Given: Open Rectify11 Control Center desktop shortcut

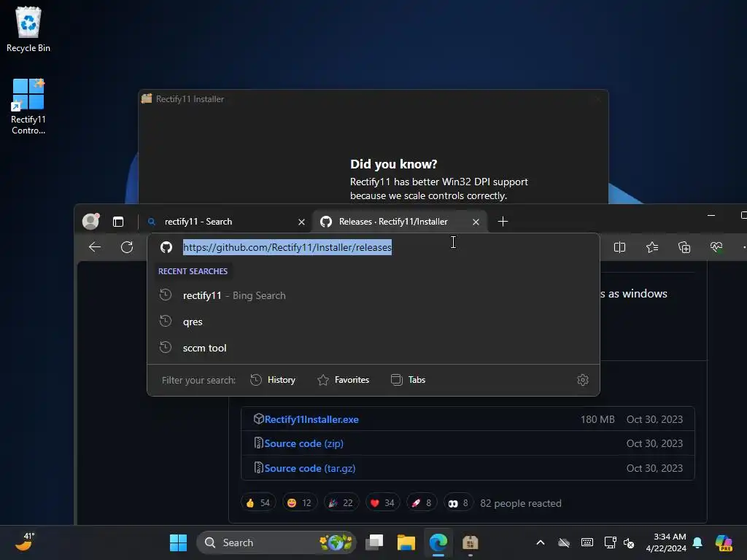Looking at the screenshot, I should (x=28, y=106).
